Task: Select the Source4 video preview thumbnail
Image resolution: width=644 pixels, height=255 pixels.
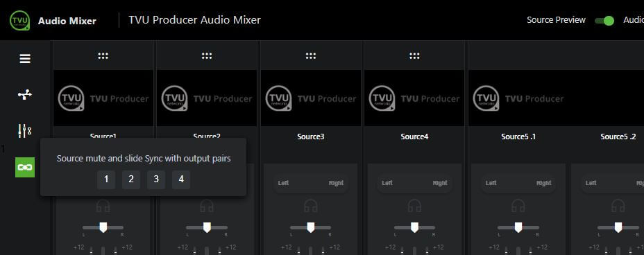Action: coord(414,98)
